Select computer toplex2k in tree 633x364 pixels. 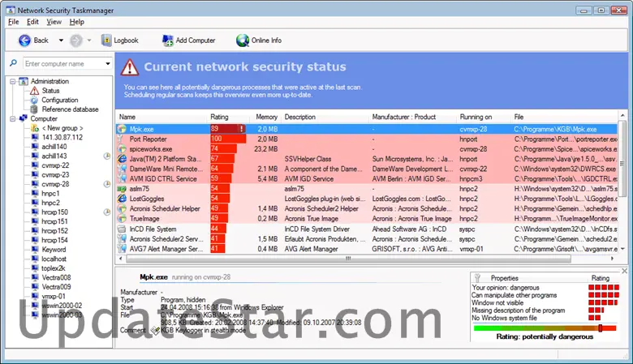coord(53,268)
